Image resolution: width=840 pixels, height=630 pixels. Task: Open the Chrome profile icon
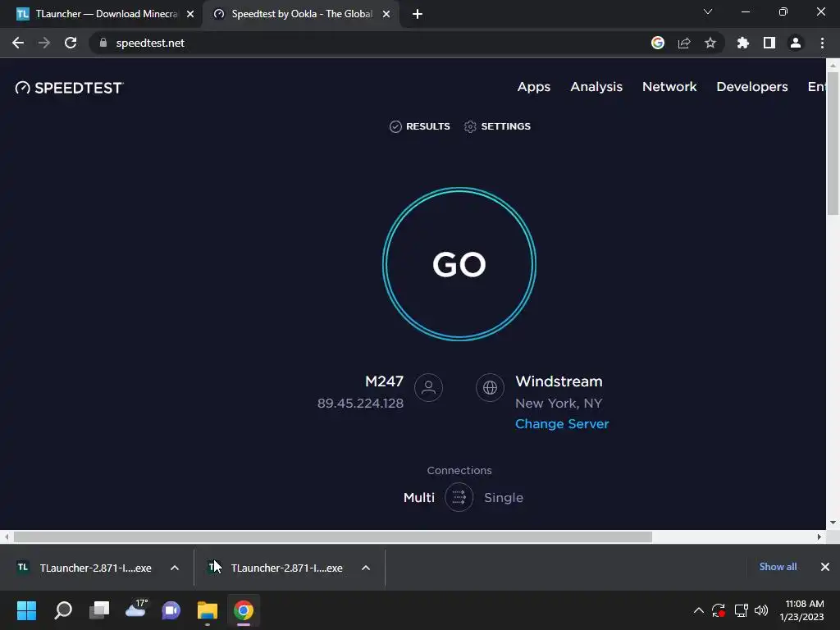pos(796,43)
